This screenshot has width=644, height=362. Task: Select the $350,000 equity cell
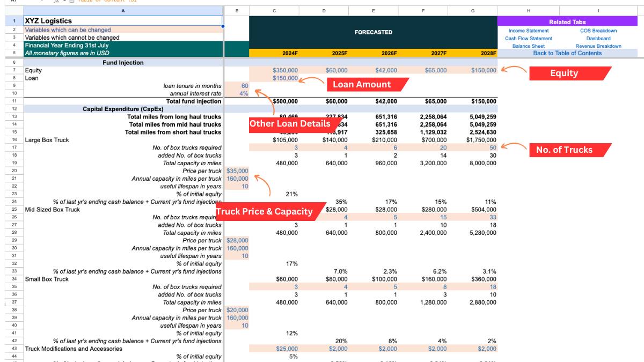tap(274, 70)
